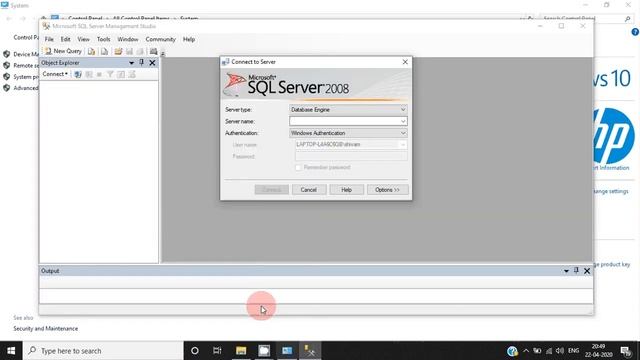Viewport: 640px width, 360px height.
Task: Click the SQL Server Management Studio taskbar icon
Action: coord(310,351)
